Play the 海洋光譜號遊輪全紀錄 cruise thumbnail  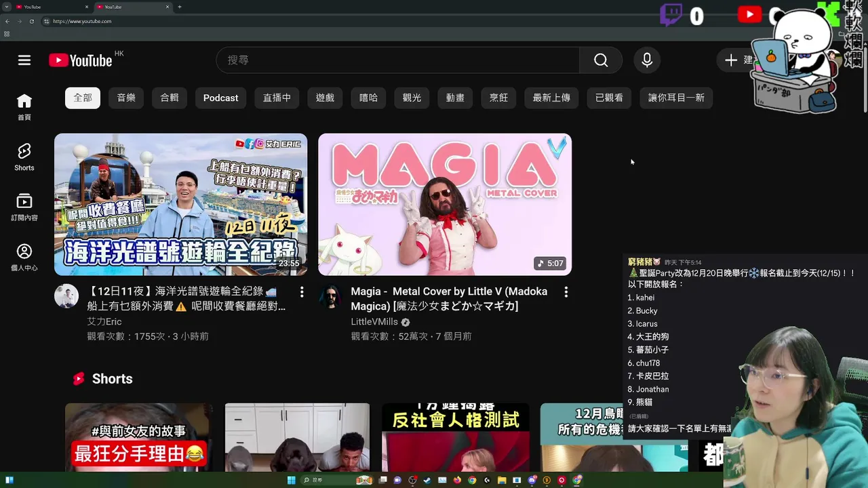coord(180,204)
